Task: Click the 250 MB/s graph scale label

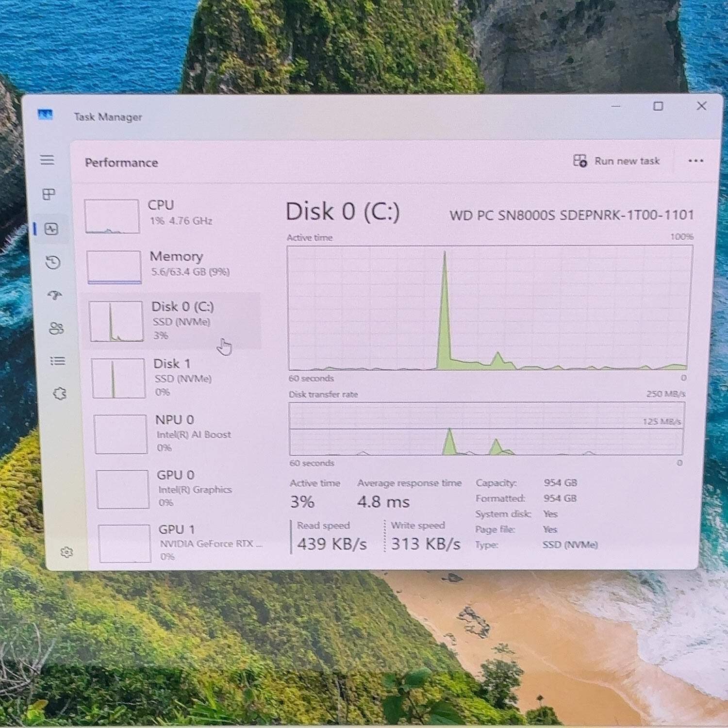Action: (x=665, y=394)
